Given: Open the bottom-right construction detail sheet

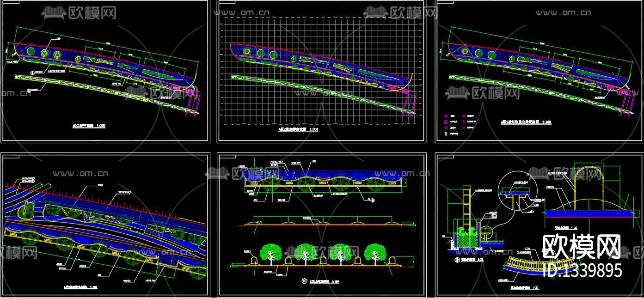Looking at the screenshot, I should [x=539, y=225].
